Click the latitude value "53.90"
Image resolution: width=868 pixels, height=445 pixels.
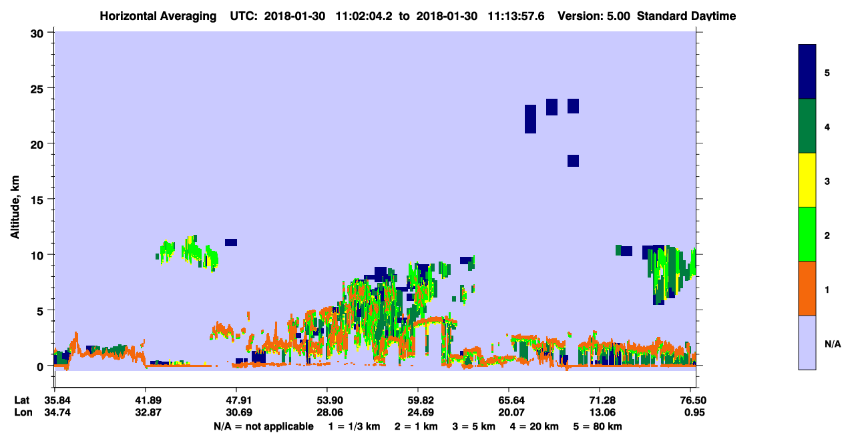(x=327, y=400)
